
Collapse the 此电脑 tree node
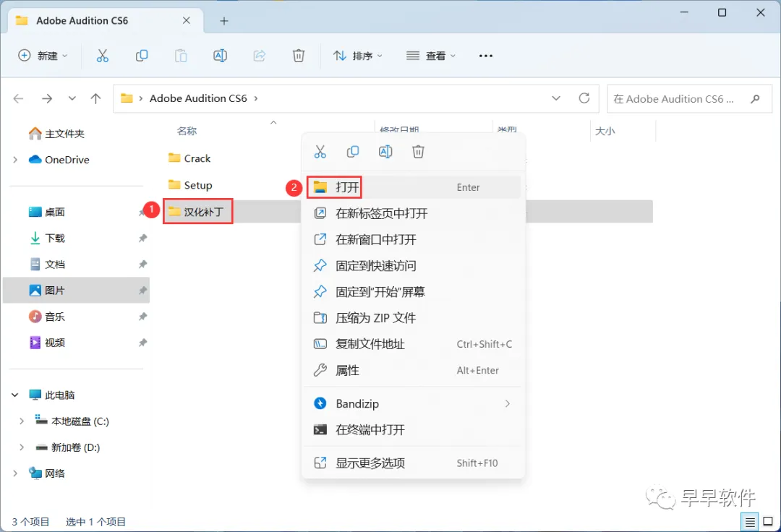point(15,395)
